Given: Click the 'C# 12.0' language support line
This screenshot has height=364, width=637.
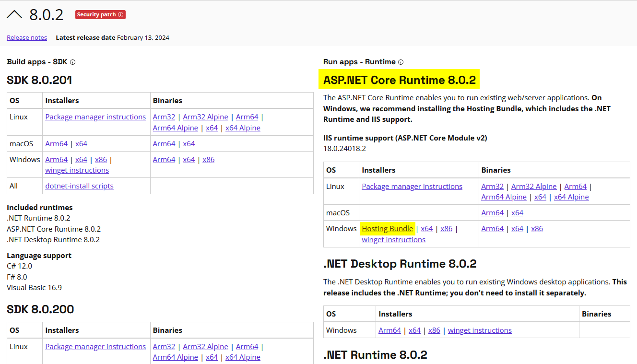Looking at the screenshot, I should tap(20, 266).
